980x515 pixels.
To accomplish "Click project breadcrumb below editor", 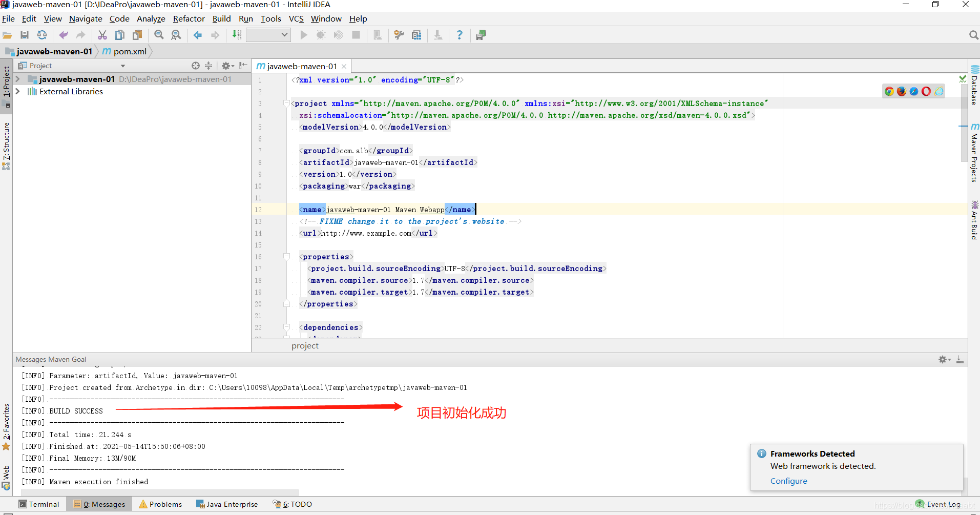I will click(x=305, y=346).
